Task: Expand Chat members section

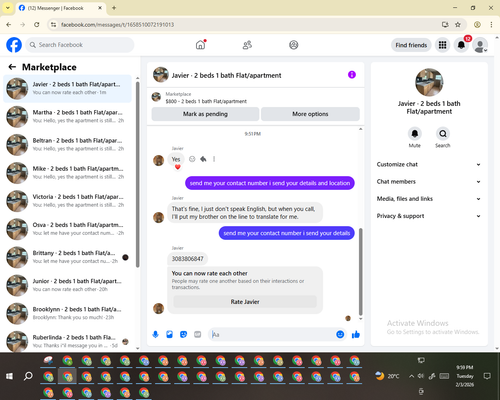Action: point(429,182)
